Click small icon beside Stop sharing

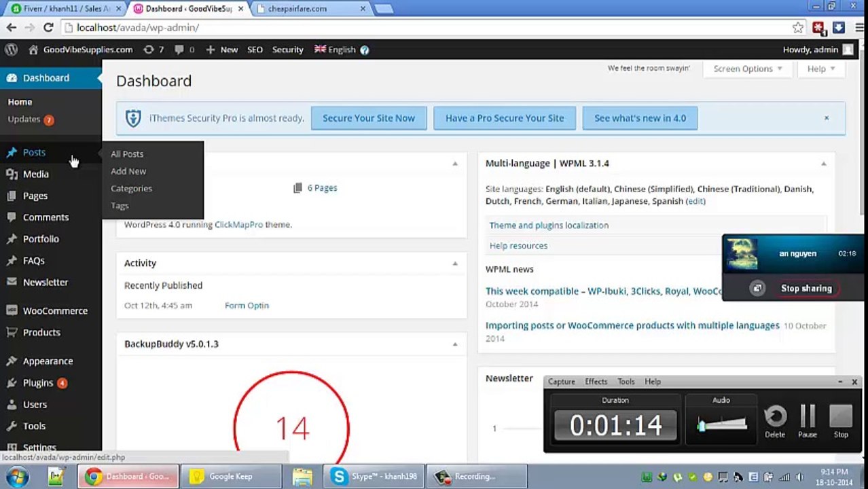tap(757, 289)
